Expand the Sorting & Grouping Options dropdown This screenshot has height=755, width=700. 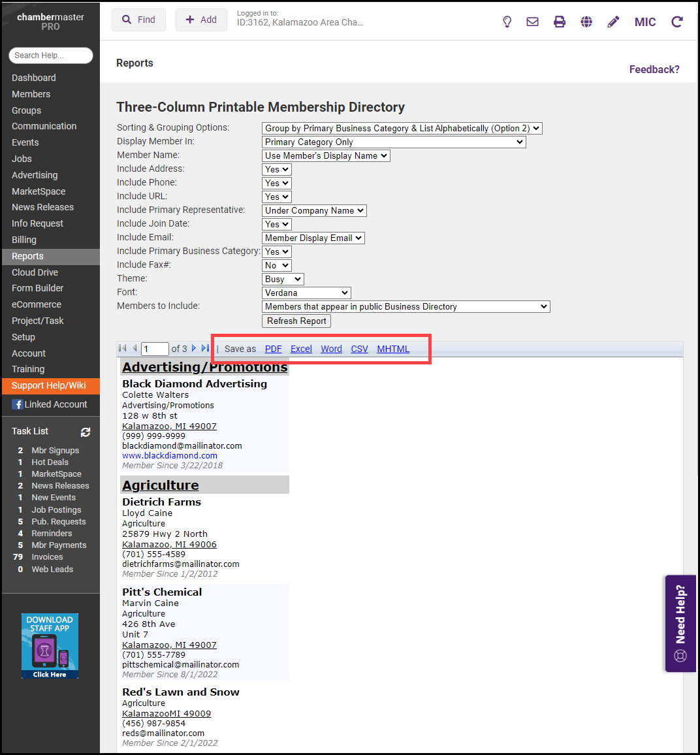pyautogui.click(x=402, y=129)
